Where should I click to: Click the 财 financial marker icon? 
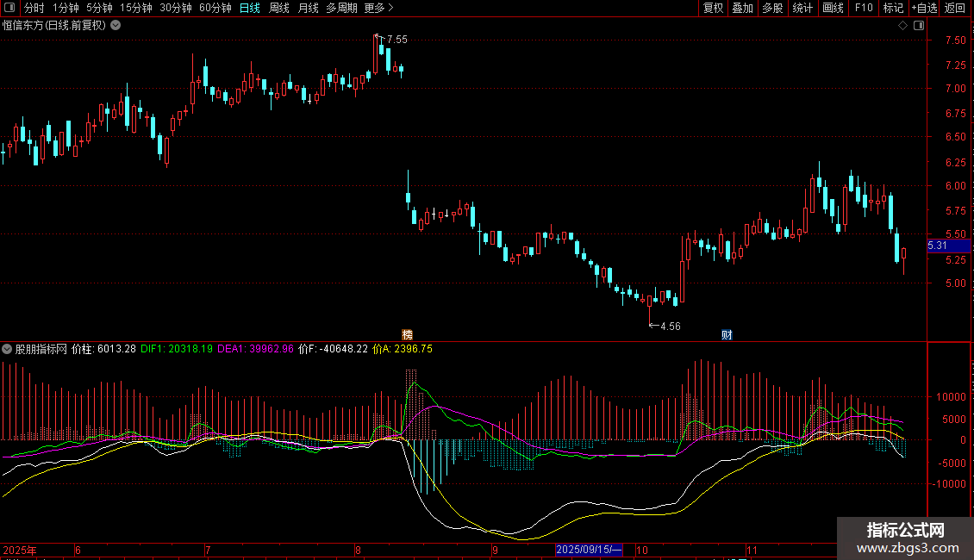[727, 334]
